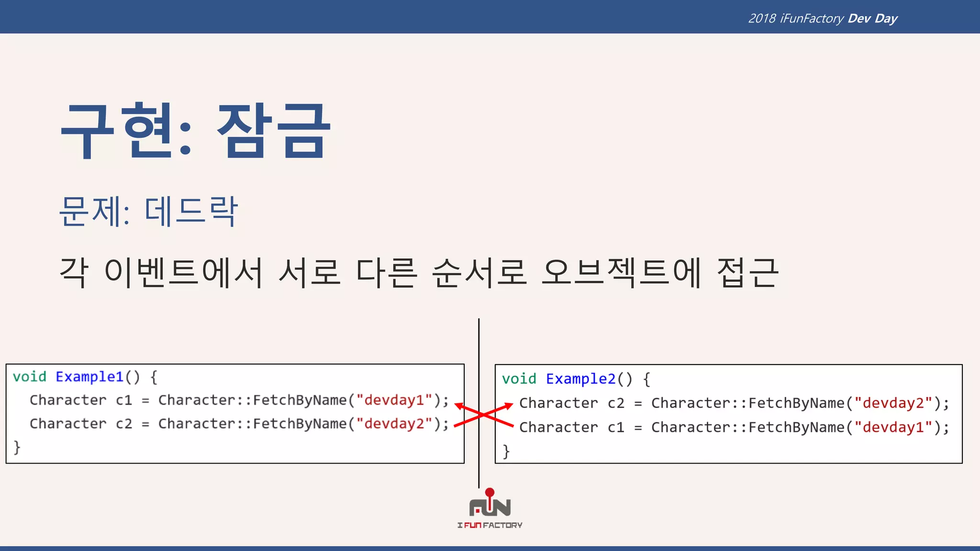The width and height of the screenshot is (980, 551).
Task: Click the 'void Example1() {' code line
Action: [85, 377]
